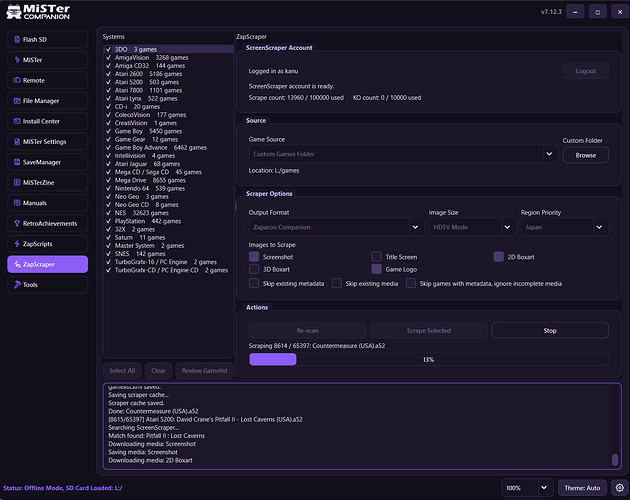Screen dimensions: 630x500
Task: Click the MiSTerZine icon
Action: click(x=17, y=182)
